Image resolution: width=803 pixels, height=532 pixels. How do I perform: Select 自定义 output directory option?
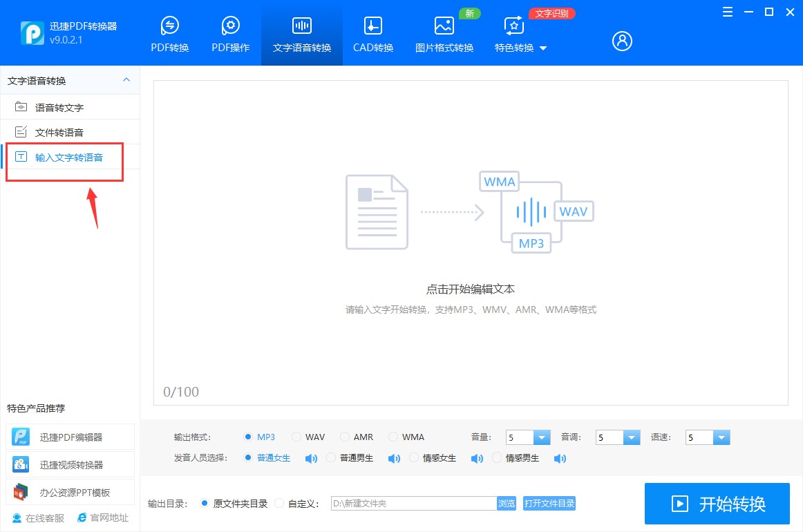(292, 503)
